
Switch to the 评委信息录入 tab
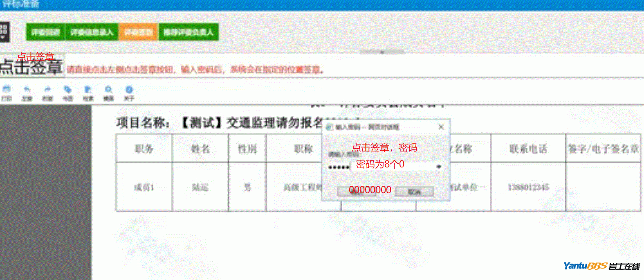point(92,32)
